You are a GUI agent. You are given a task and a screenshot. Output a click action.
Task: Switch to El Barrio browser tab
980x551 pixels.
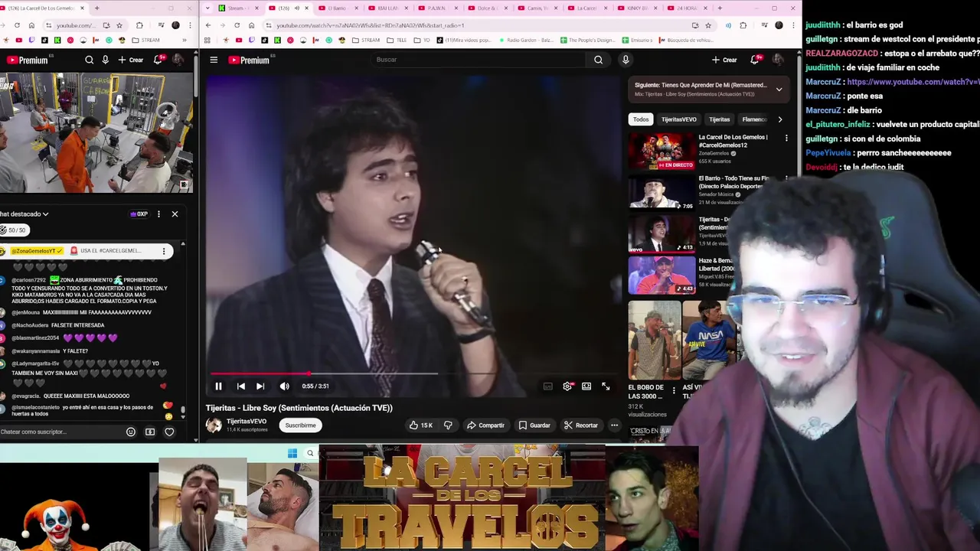(338, 8)
